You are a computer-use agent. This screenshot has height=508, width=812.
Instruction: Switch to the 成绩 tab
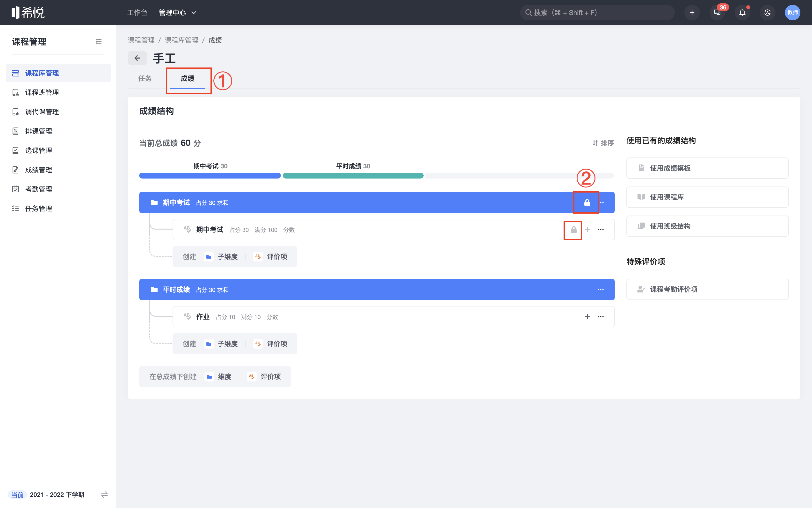187,78
